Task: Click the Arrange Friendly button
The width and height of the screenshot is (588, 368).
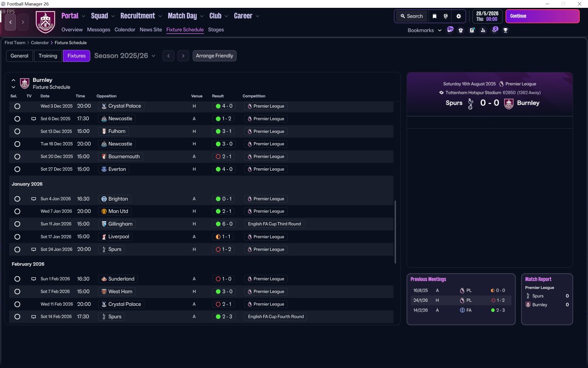Action: coord(215,56)
